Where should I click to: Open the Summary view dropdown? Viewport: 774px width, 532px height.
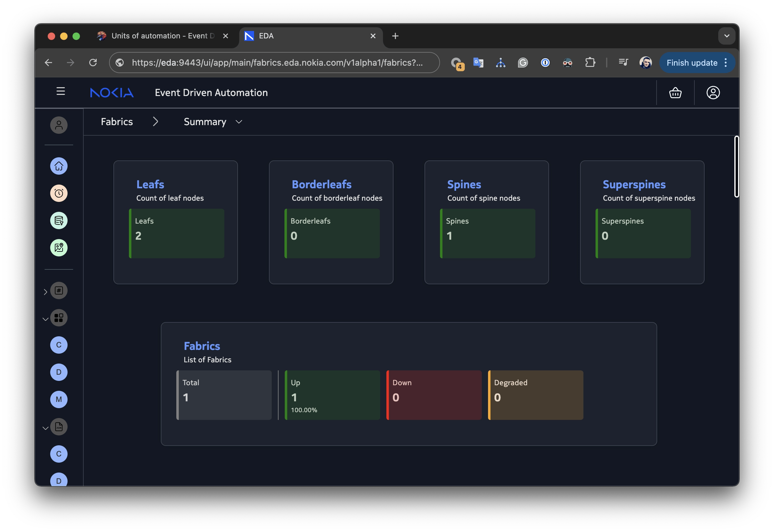tap(213, 122)
